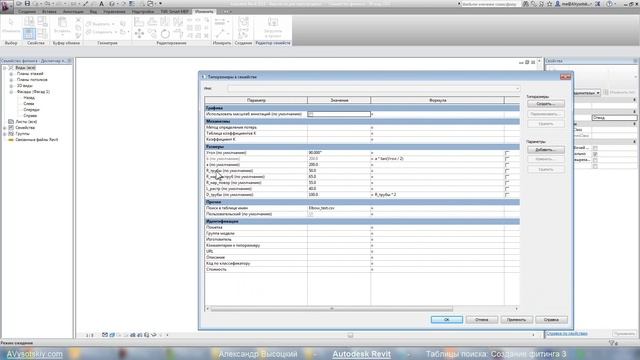Click the Save icon in quick access toolbar
Image resolution: width=640 pixels, height=360 pixels.
[x=27, y=4]
